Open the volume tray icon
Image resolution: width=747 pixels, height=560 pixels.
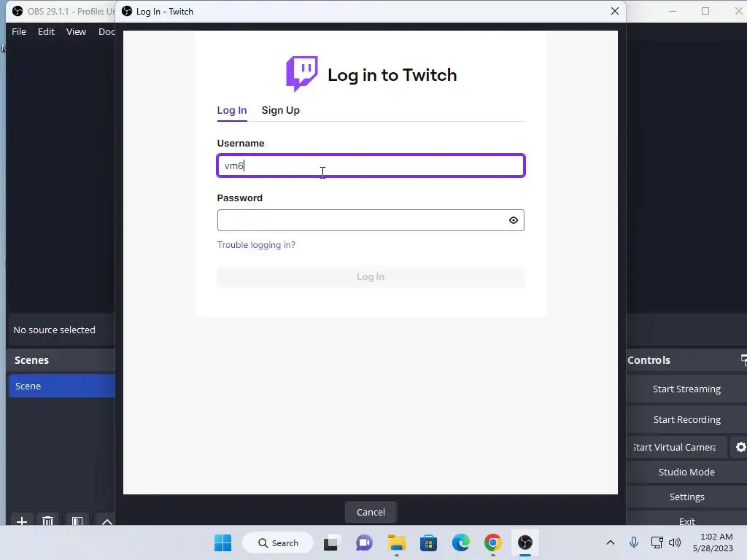(675, 542)
